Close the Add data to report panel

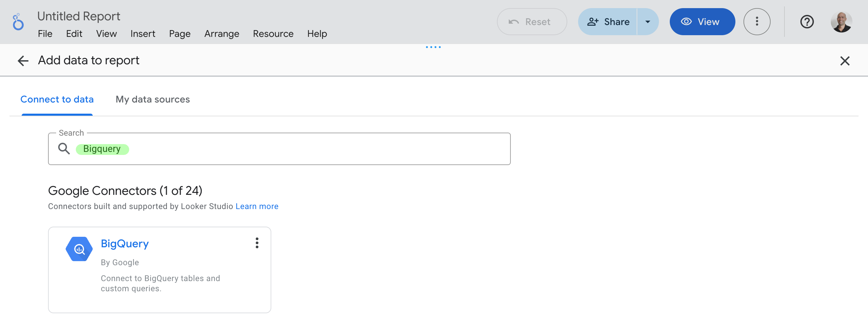coord(845,61)
